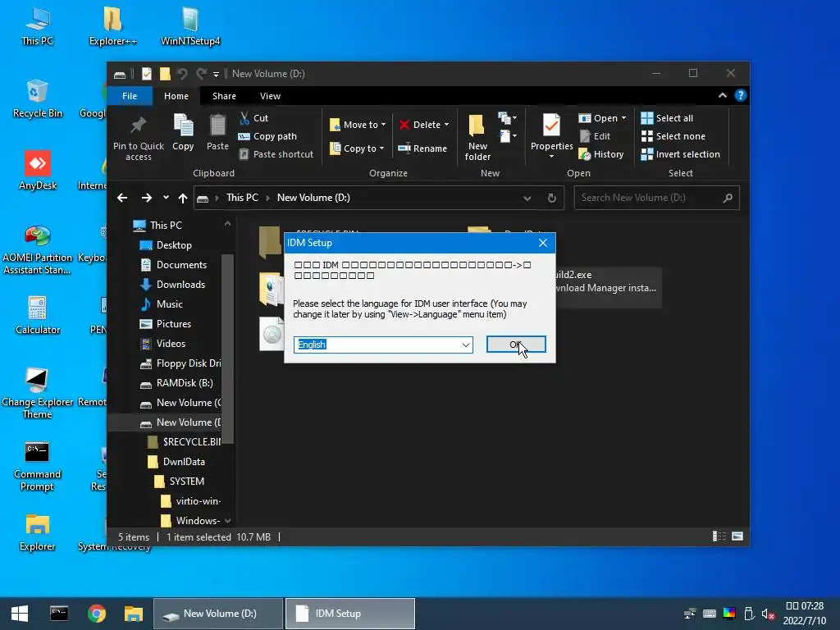Switch to IDM Setup taskbar button

(349, 614)
